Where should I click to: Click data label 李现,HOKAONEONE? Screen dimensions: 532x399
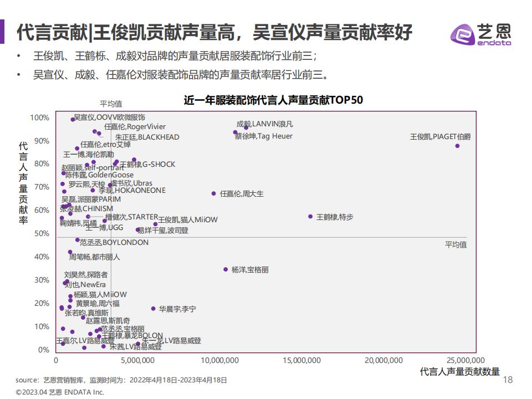pyautogui.click(x=132, y=190)
